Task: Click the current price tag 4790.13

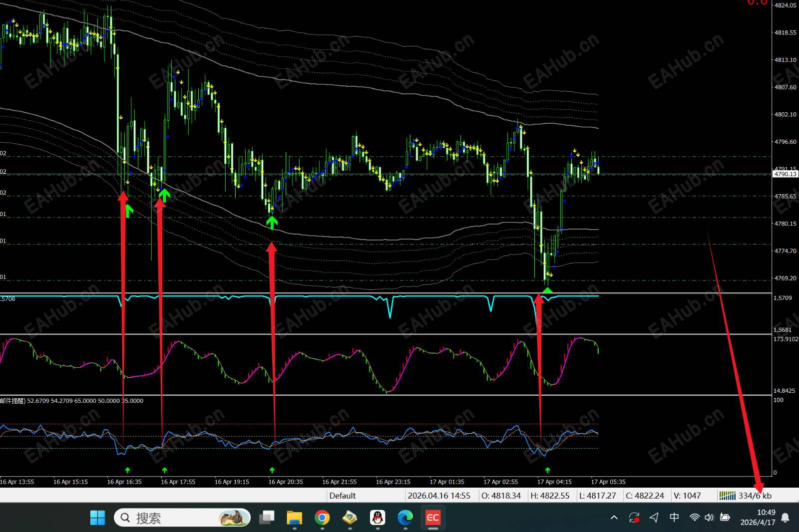Action: point(786,174)
